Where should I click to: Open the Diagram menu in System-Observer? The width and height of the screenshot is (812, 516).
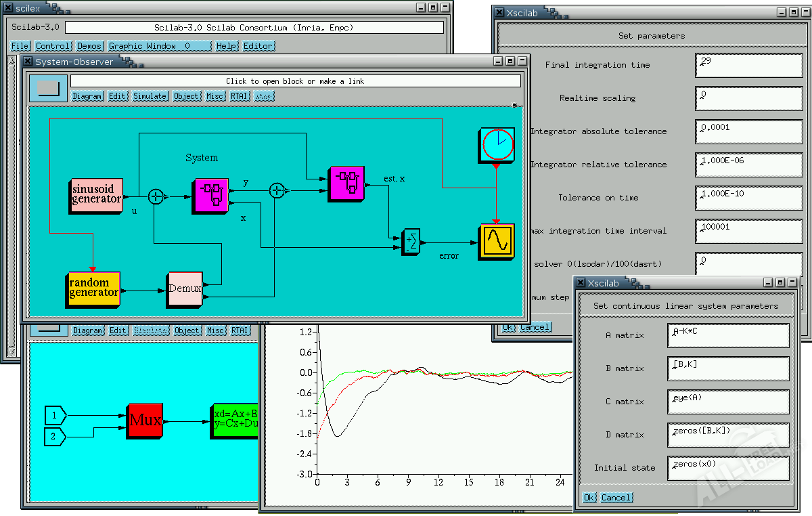coord(87,96)
